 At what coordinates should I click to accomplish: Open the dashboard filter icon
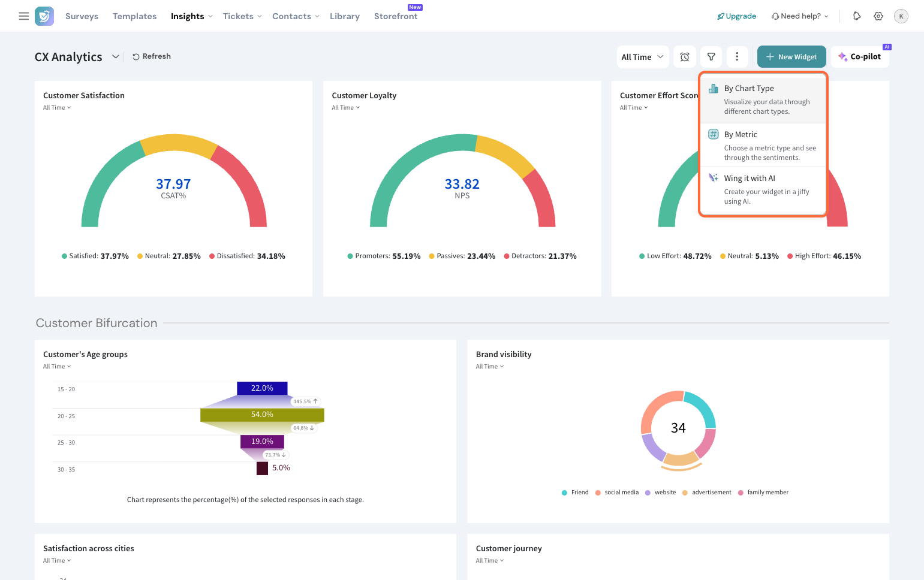pos(711,57)
